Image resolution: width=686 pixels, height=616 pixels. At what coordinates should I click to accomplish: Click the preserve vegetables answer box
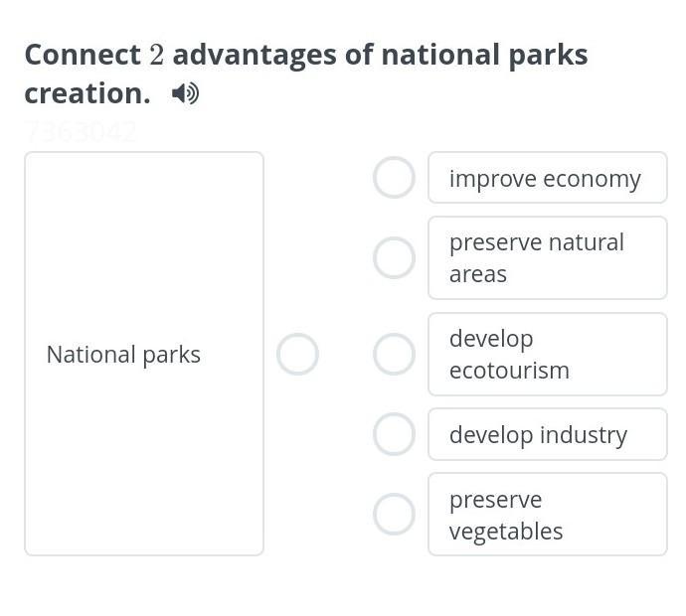[x=547, y=514]
